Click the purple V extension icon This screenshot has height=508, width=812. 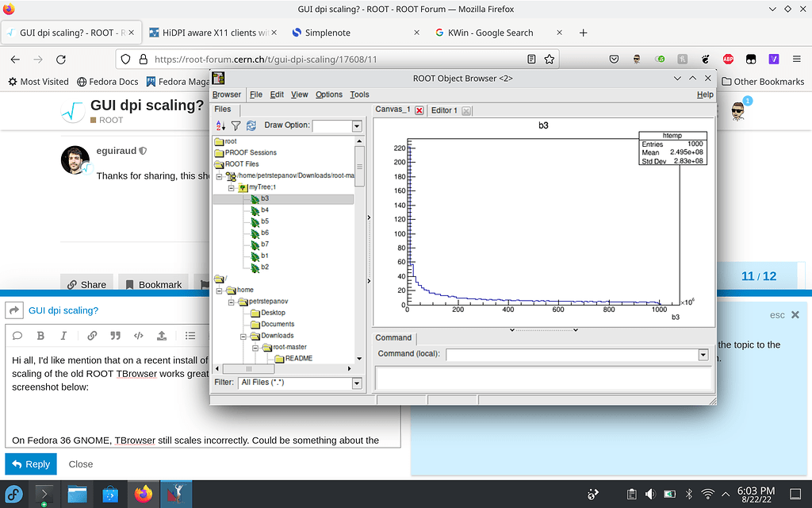(x=774, y=59)
